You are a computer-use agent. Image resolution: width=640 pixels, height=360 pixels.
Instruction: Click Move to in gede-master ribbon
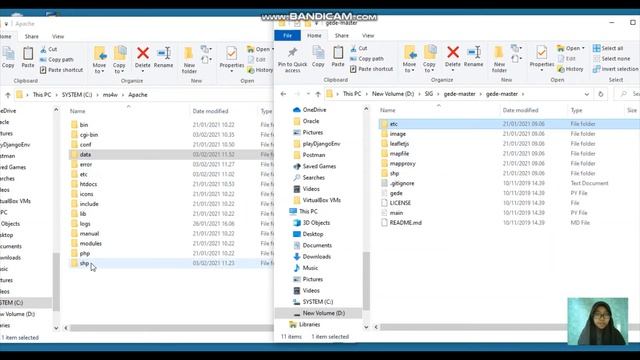[x=409, y=59]
